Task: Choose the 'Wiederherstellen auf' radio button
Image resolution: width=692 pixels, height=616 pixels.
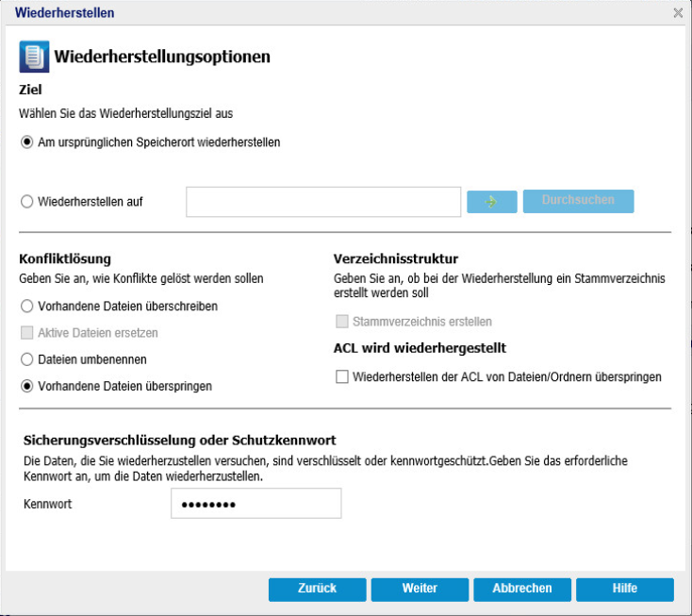Action: click(x=26, y=201)
